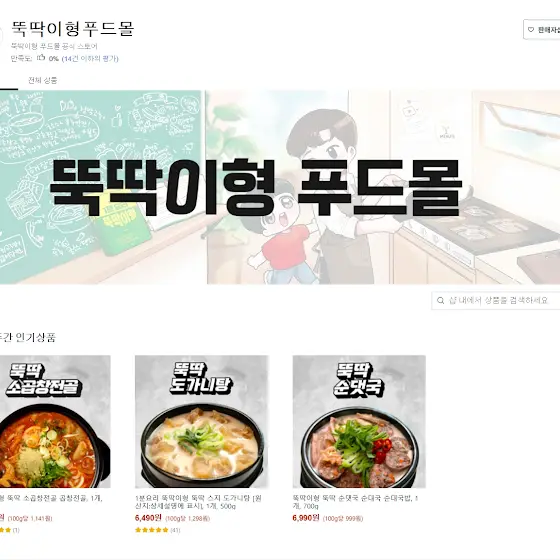Open the 뚝딱 도가니탕 product thumbnail
The height and width of the screenshot is (560, 560).
[202, 421]
